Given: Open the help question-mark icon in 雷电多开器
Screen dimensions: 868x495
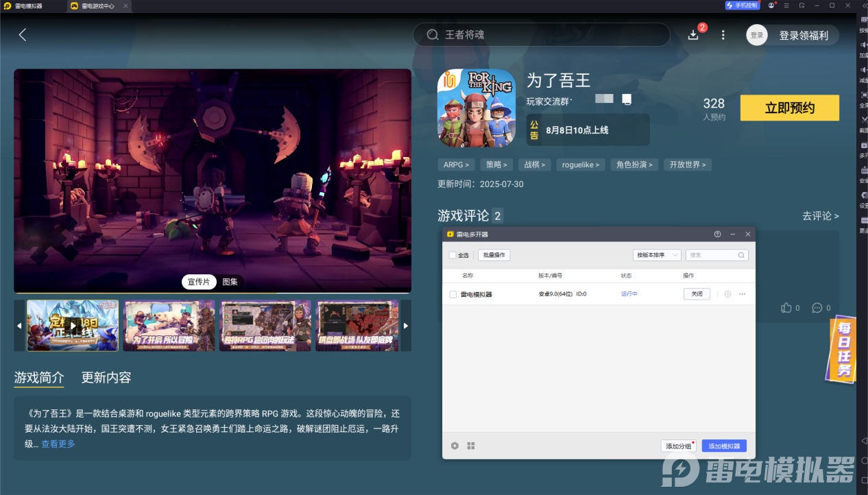Looking at the screenshot, I should (x=717, y=234).
